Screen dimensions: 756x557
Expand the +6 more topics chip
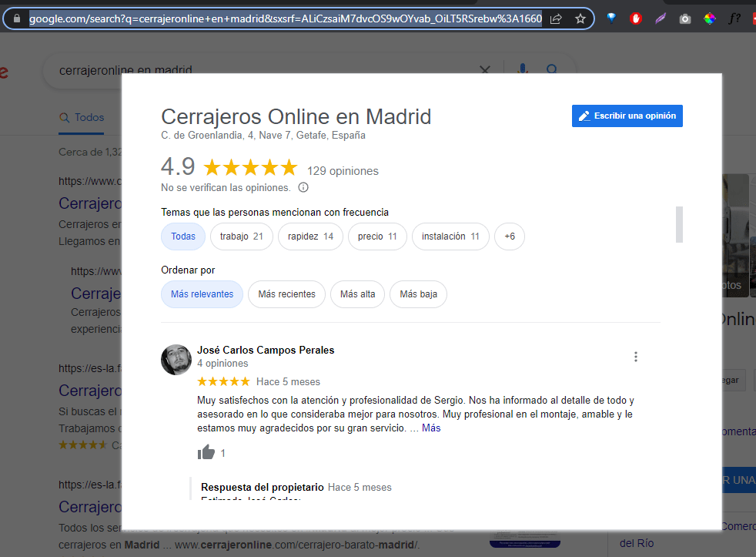[x=510, y=237]
